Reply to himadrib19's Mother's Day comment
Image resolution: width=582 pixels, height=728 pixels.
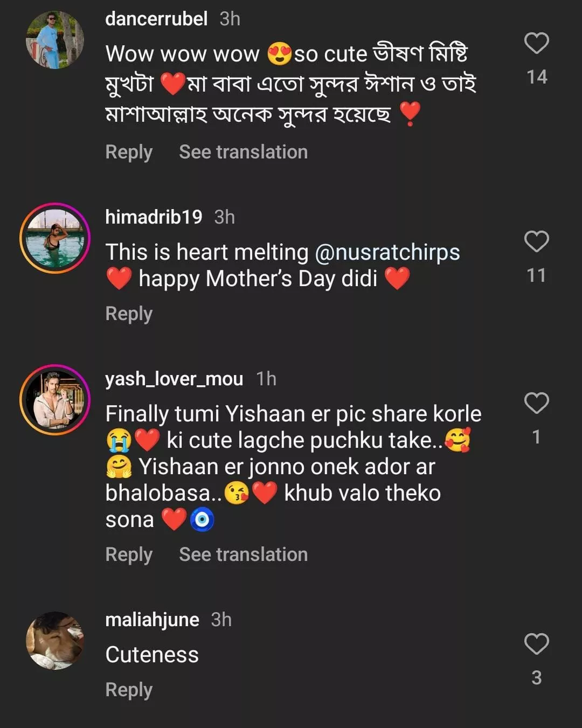(x=129, y=314)
